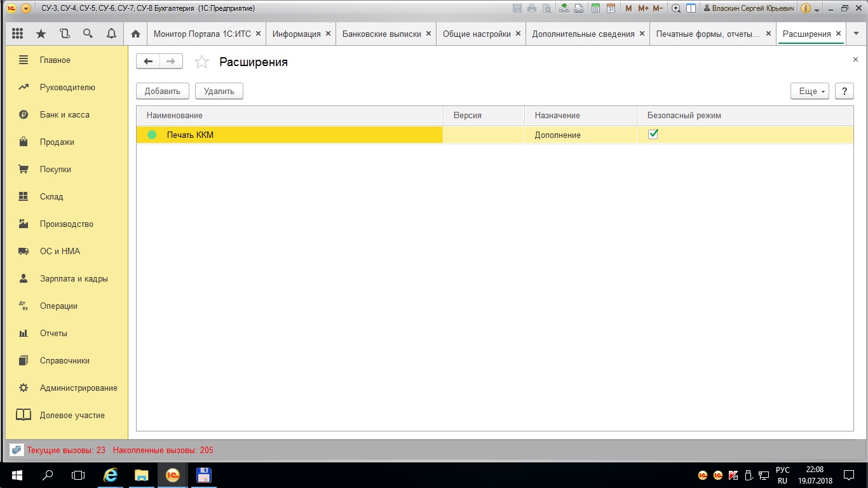The image size is (868, 488).
Task: Click the Безопасный режим column header
Action: click(745, 115)
